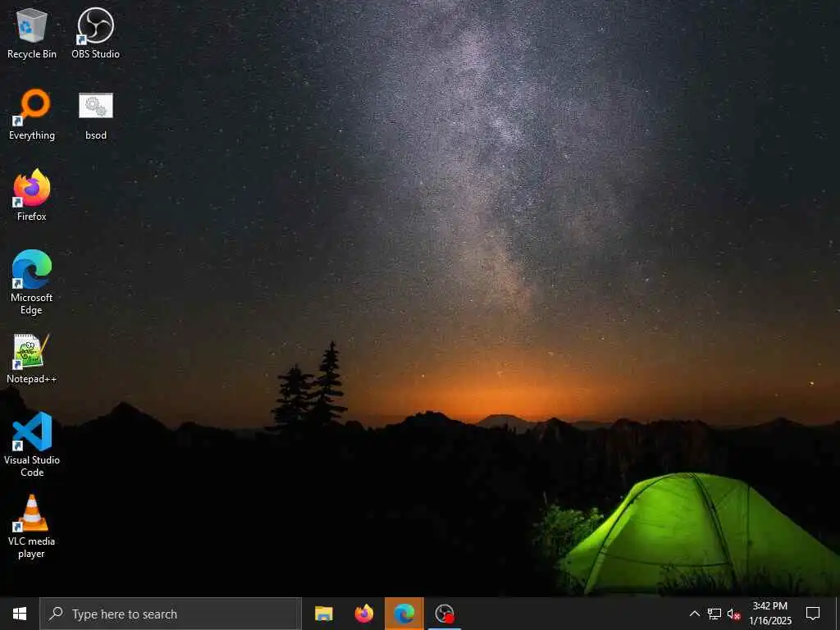
Task: Show hidden system tray icons
Action: click(694, 614)
